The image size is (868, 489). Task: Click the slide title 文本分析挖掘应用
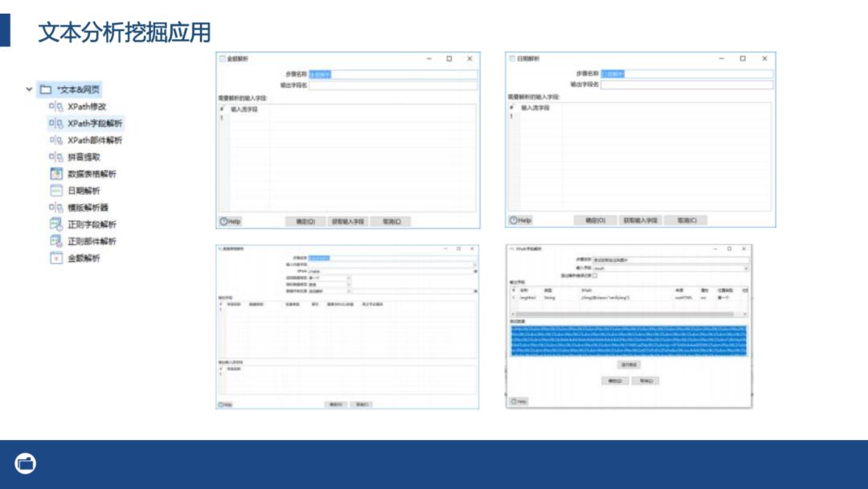click(125, 33)
